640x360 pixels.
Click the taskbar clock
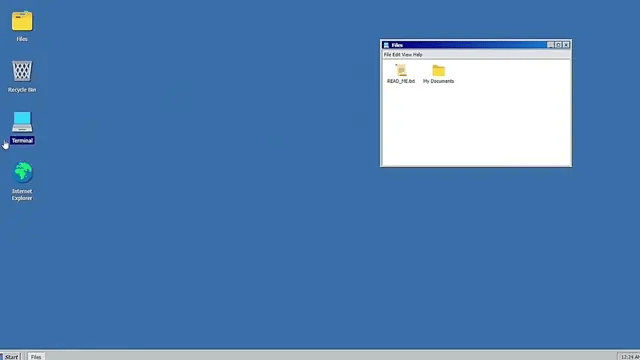(629, 357)
